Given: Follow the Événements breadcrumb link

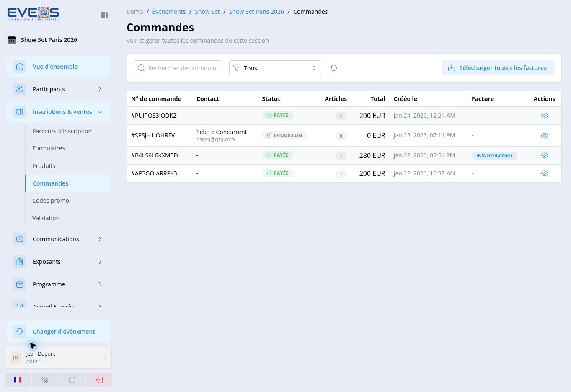Looking at the screenshot, I should click(x=169, y=12).
